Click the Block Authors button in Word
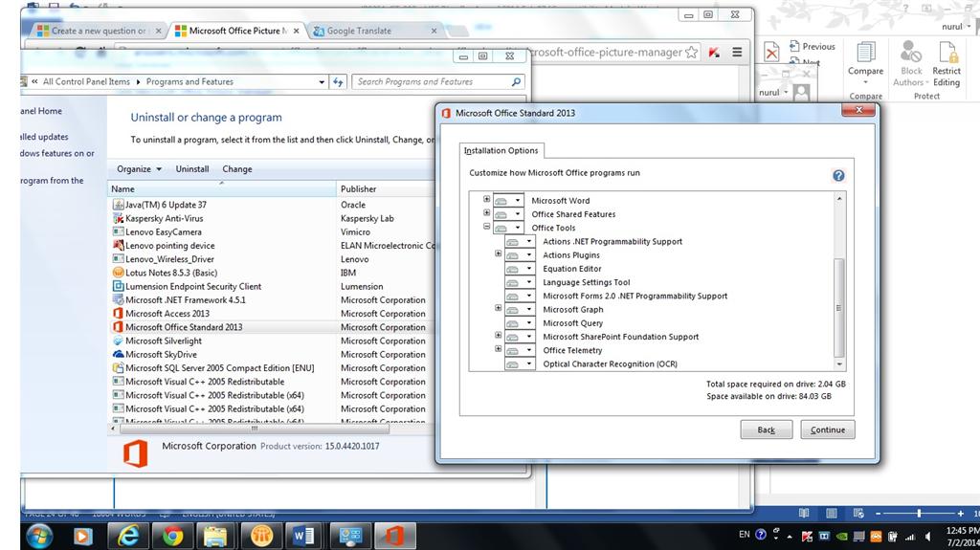 (911, 65)
